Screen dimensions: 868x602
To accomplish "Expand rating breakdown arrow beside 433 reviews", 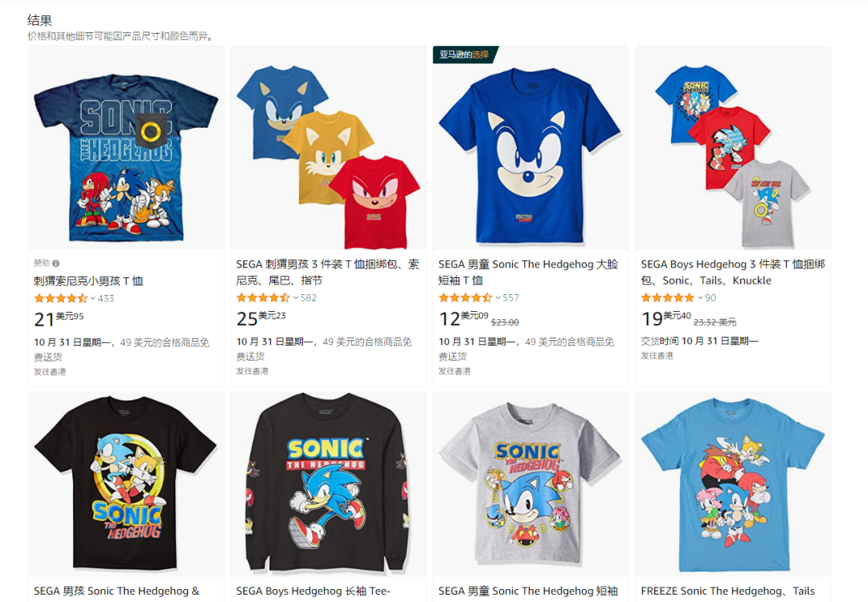I will [x=93, y=298].
